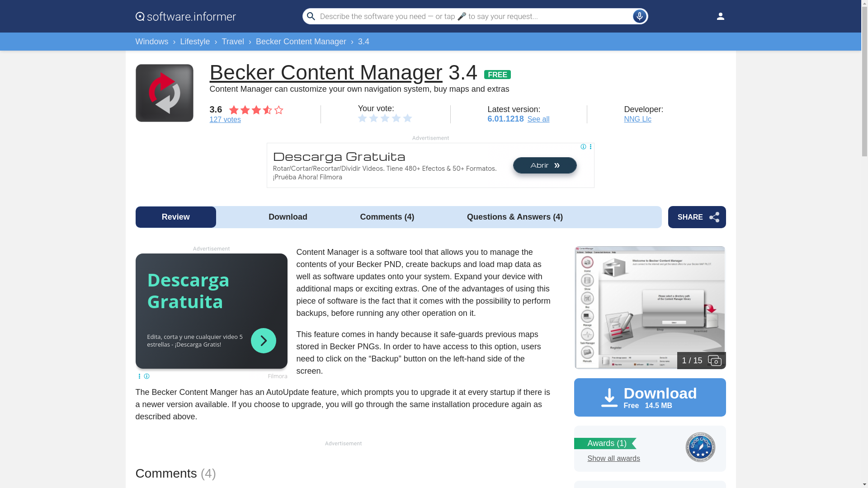Viewport: 868px width, 488px height.
Task: Open the ad info icon in banner
Action: 583,147
